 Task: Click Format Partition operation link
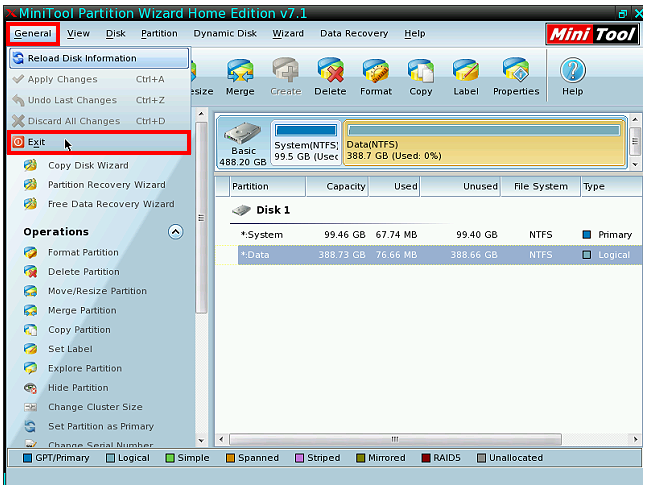83,252
